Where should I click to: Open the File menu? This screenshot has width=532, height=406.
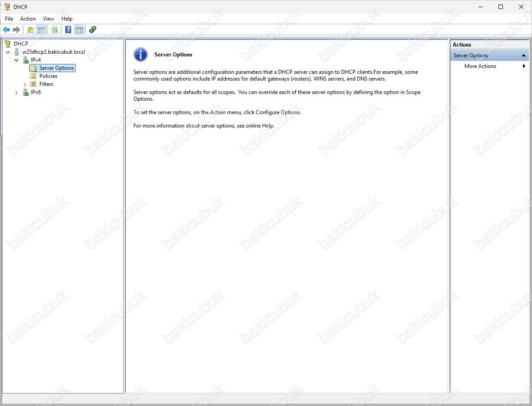point(9,19)
